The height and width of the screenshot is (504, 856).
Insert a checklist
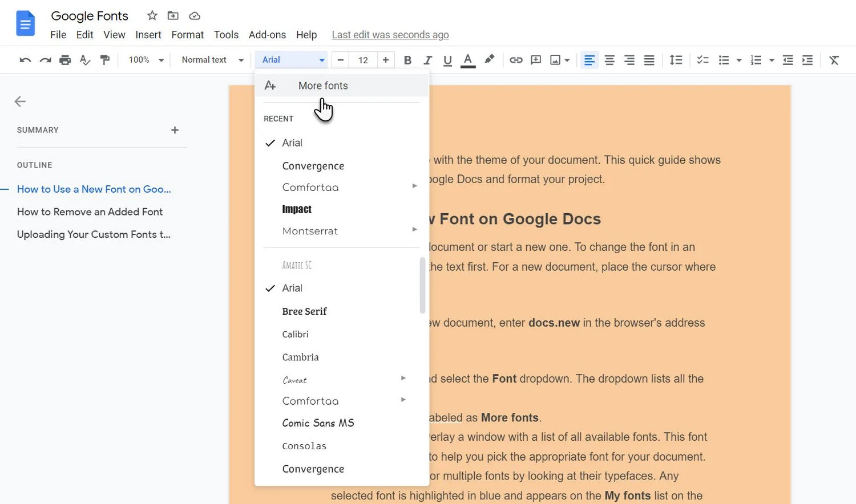[x=702, y=60]
